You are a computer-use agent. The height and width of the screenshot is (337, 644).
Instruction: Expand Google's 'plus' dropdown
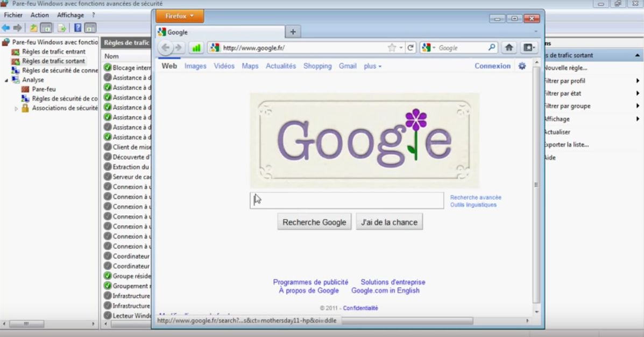[x=372, y=66]
